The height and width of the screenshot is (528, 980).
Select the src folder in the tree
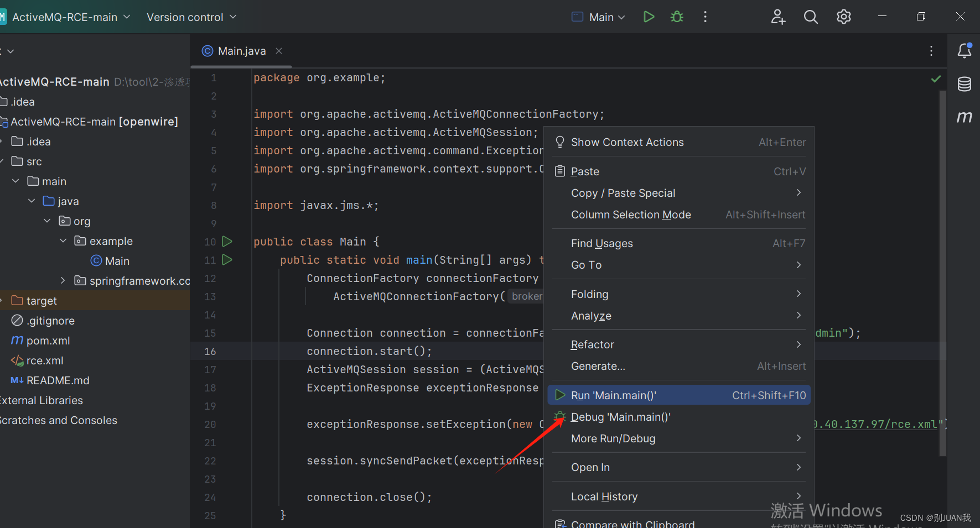(27, 161)
